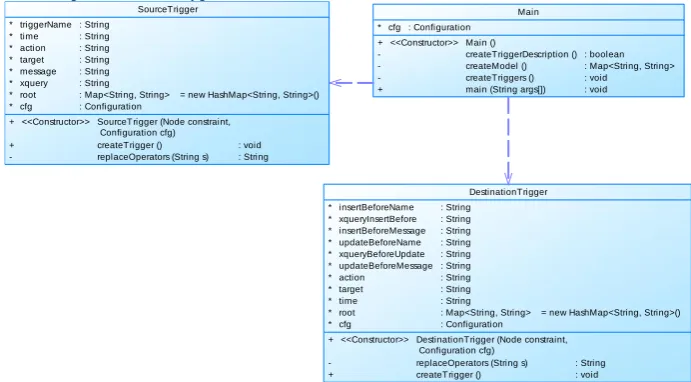The height and width of the screenshot is (382, 691).
Task: Click the target attribute in DestinationTrigger
Action: pos(351,289)
